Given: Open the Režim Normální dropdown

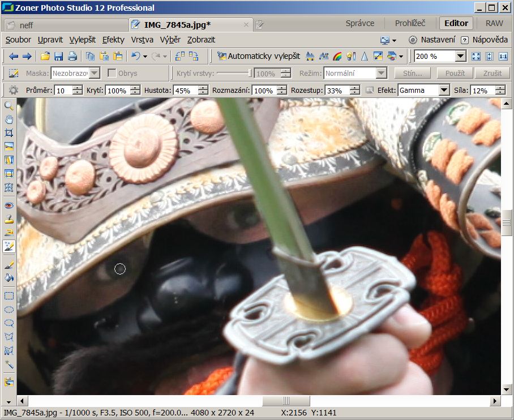Looking at the screenshot, I should click(x=381, y=73).
